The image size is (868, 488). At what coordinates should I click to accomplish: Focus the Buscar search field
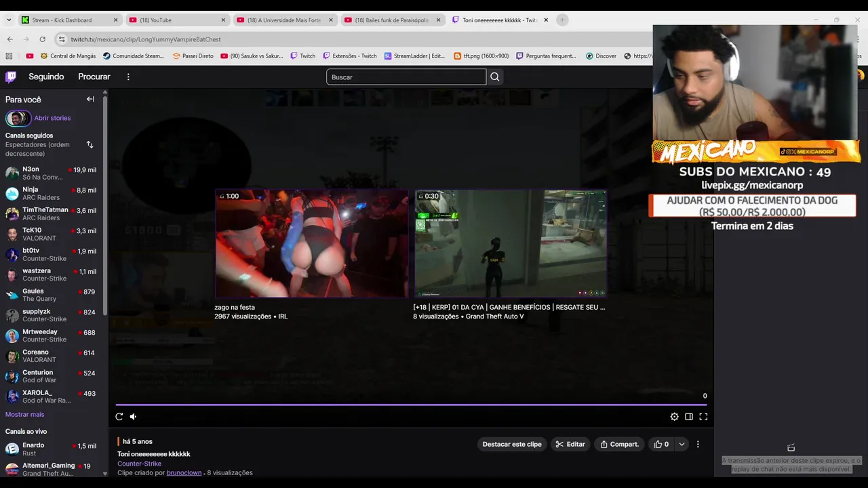coord(406,77)
